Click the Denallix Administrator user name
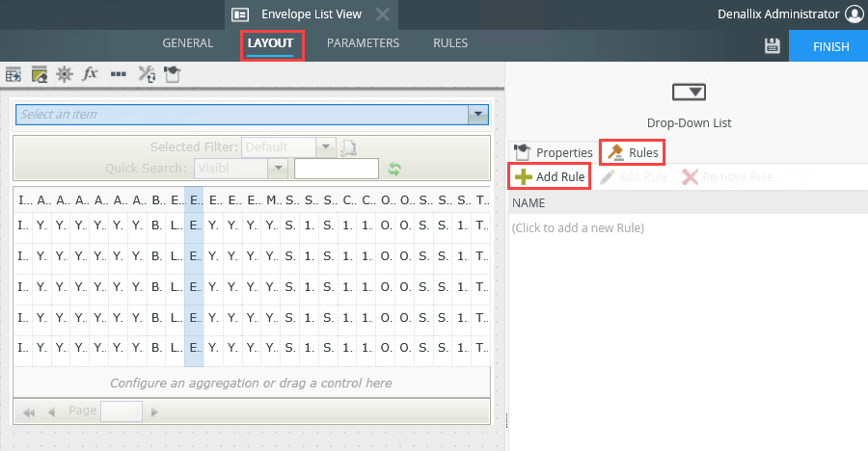868x451 pixels. pos(778,14)
